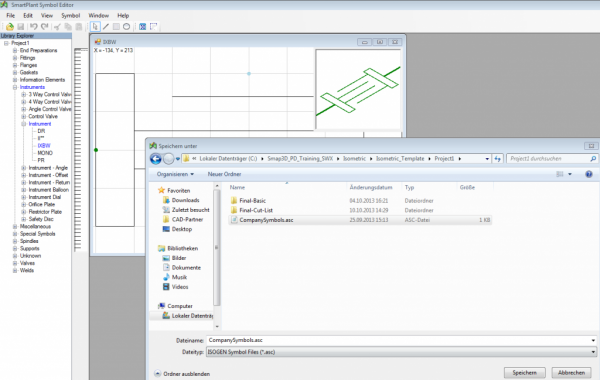Click the blue fit-to-window toolbar icon
Image resolution: width=600 pixels, height=380 pixels.
(142, 26)
